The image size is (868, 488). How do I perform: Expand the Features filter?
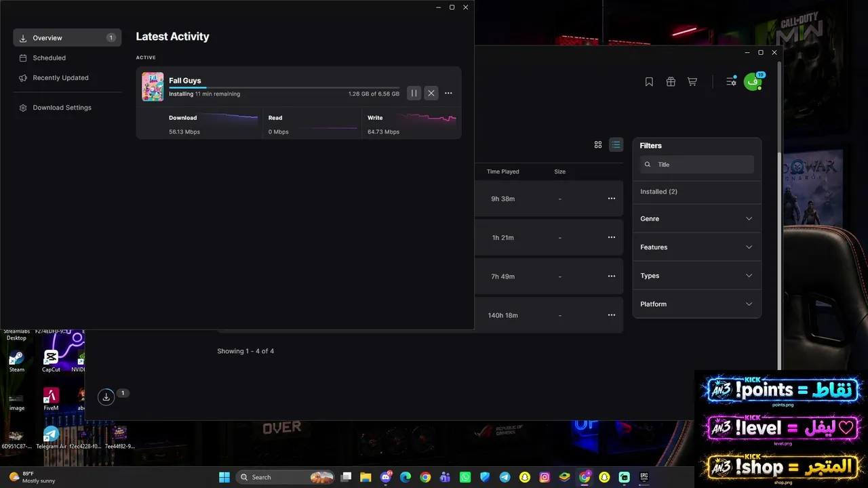[x=697, y=247]
